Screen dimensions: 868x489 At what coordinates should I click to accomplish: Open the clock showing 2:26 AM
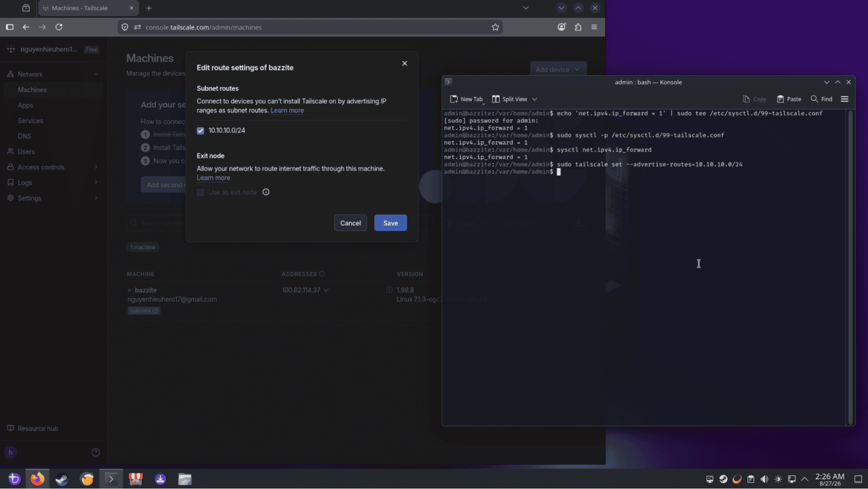click(x=830, y=479)
